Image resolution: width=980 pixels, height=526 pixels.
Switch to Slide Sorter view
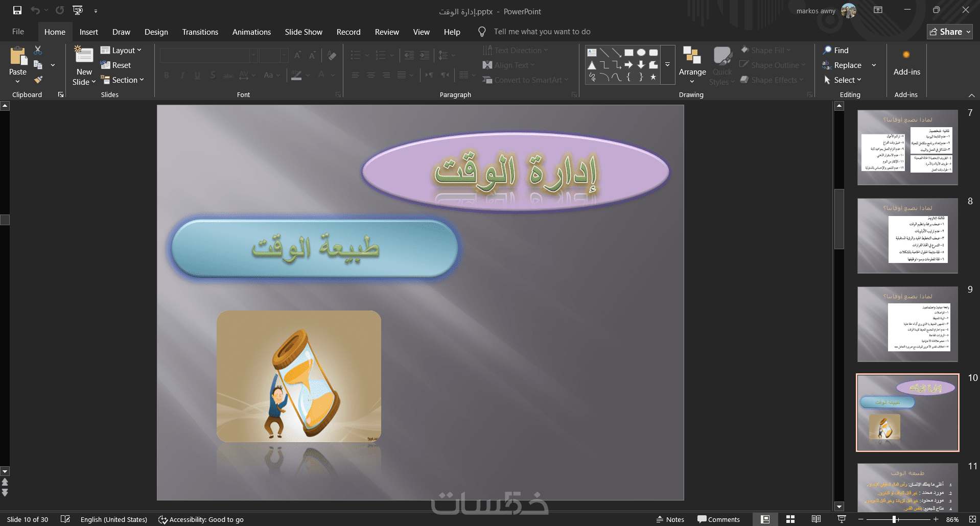point(790,519)
